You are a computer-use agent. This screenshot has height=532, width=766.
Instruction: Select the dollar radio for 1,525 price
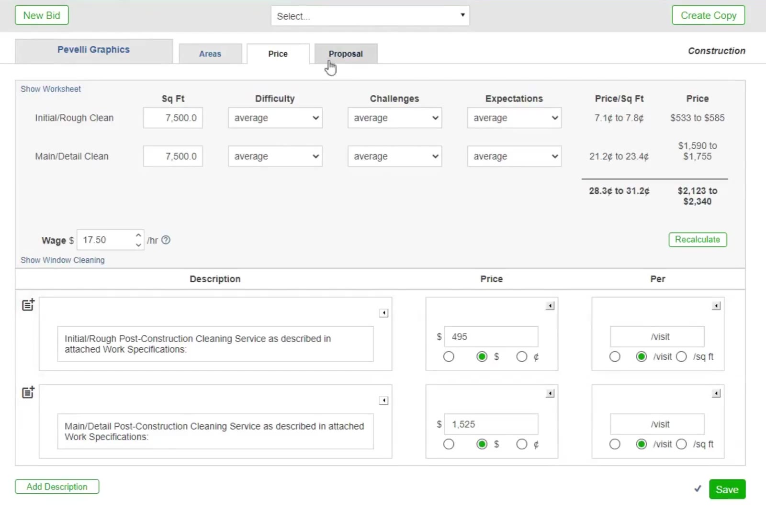point(482,444)
